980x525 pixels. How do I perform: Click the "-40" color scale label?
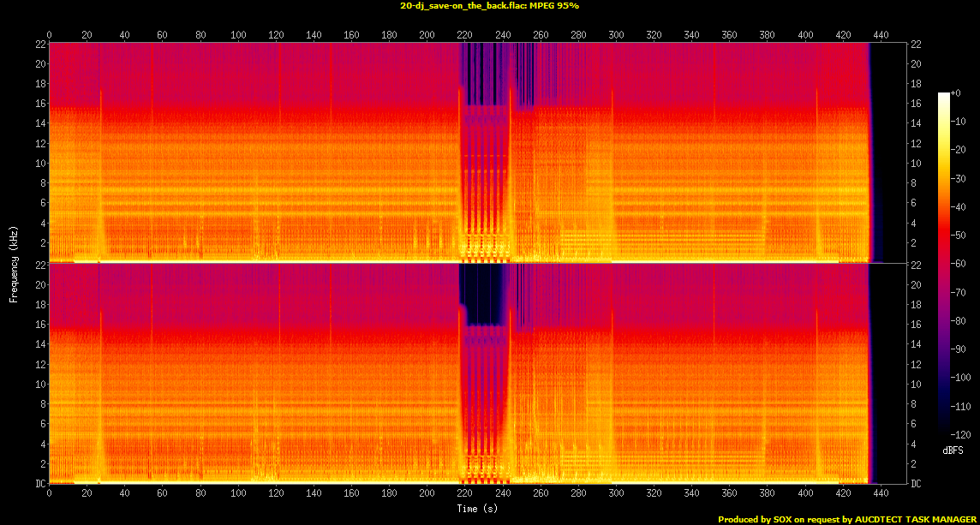(958, 207)
